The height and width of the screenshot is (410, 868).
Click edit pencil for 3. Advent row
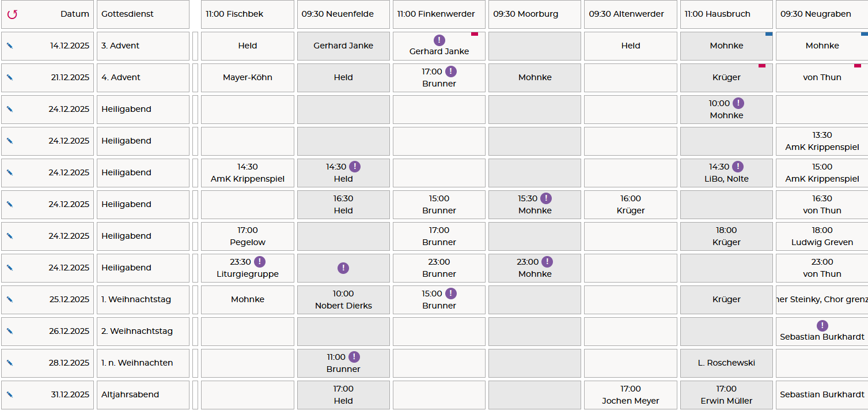(10, 46)
